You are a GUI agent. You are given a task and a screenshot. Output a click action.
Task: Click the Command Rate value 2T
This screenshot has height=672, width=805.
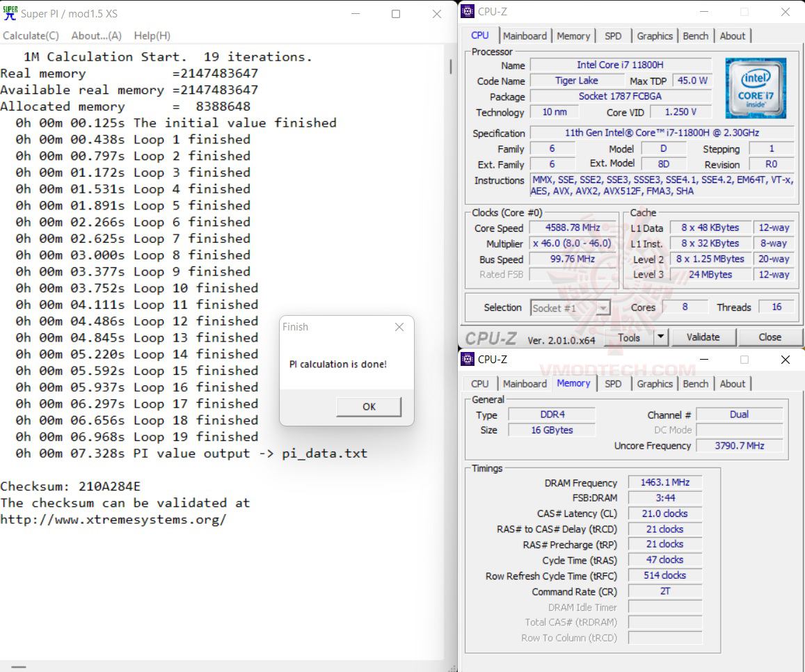(x=665, y=591)
